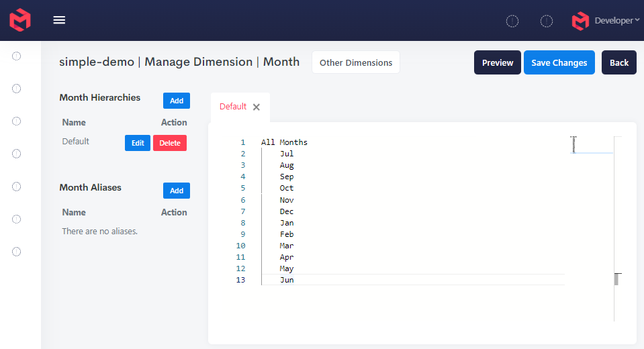Click the first circular icon in the top header
Image resolution: width=644 pixels, height=349 pixels.
point(512,21)
